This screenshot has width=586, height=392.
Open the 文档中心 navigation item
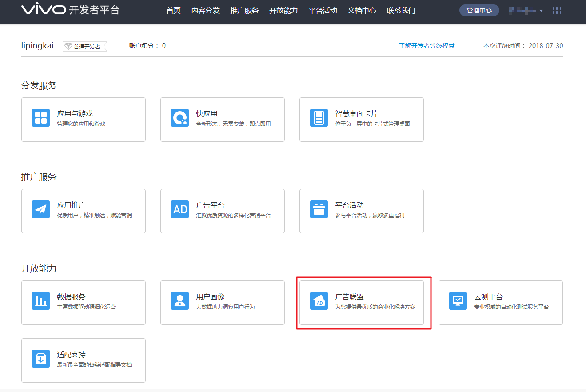coord(362,10)
